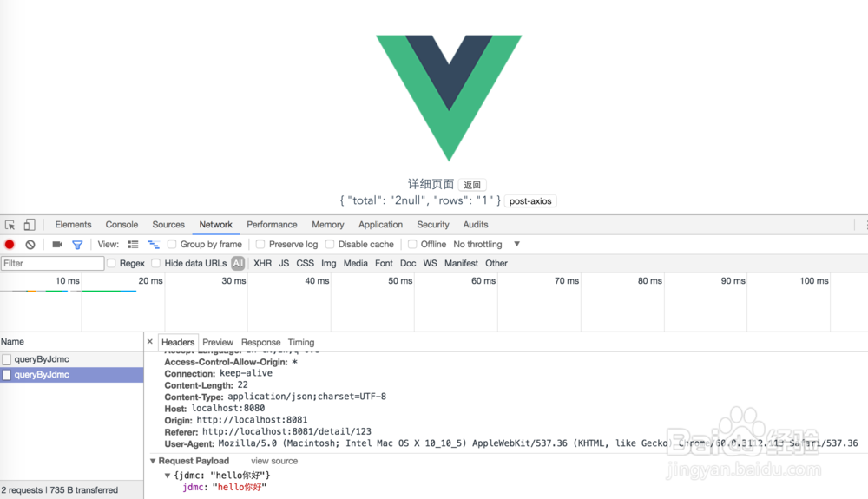Click the 50 ms timeline marker

click(x=400, y=281)
